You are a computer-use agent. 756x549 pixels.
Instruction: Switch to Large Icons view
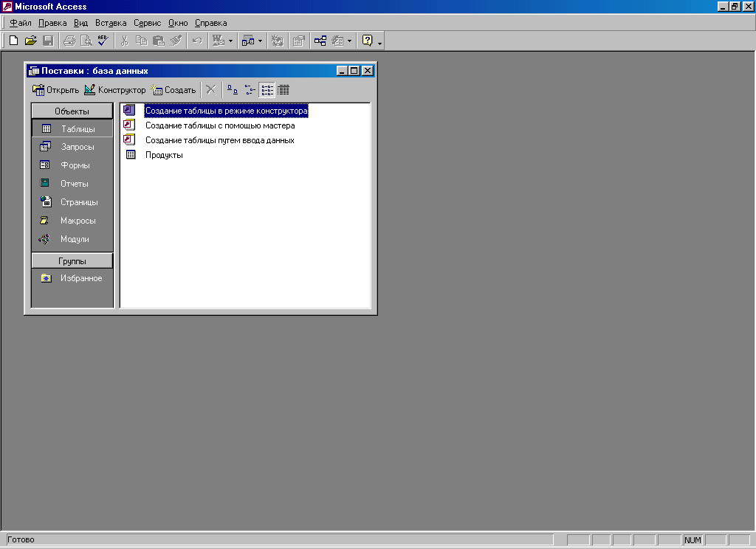(x=233, y=89)
